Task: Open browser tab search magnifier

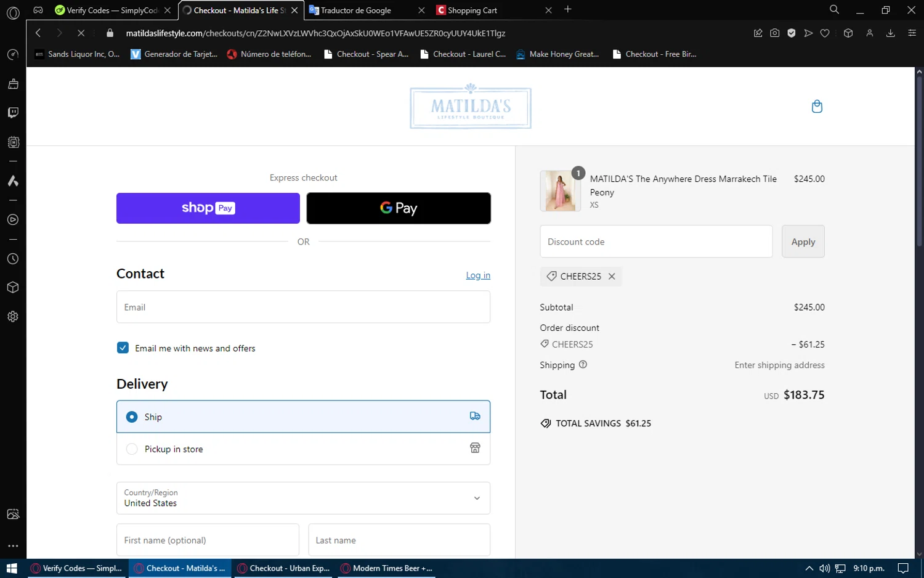Action: pyautogui.click(x=834, y=10)
